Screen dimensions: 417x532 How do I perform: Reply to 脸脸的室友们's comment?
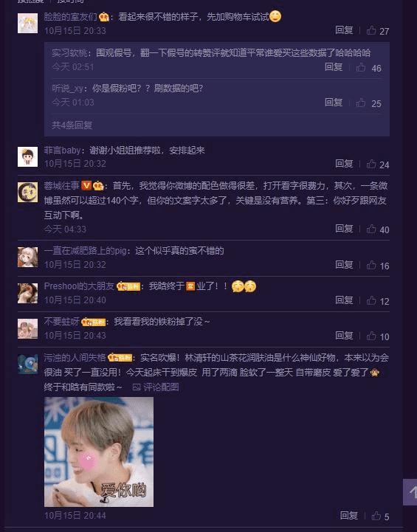coord(344,30)
